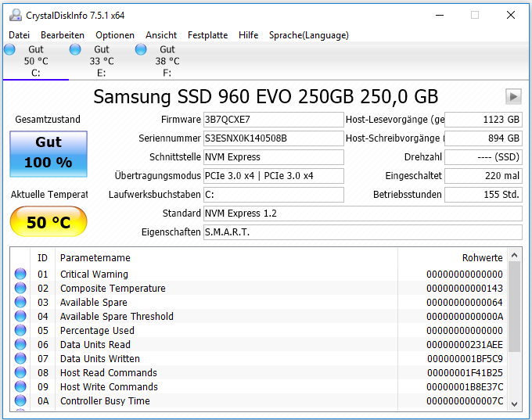Click Host-Schreibvorgänge value 894 GB

(x=483, y=138)
